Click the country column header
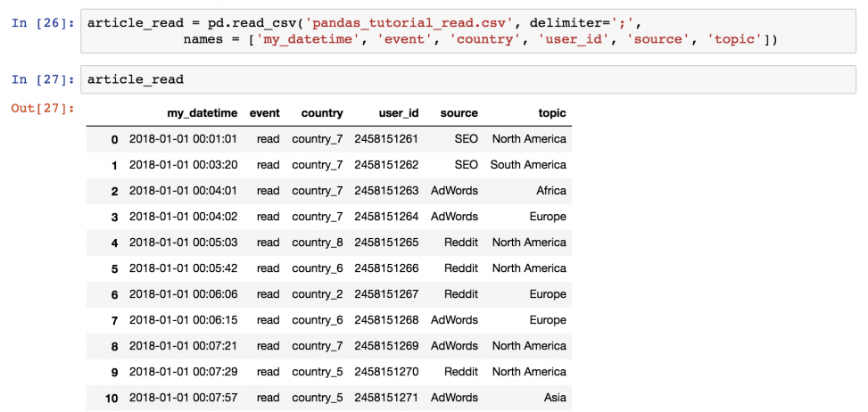Viewport: 868px width, 412px height. pos(321,113)
